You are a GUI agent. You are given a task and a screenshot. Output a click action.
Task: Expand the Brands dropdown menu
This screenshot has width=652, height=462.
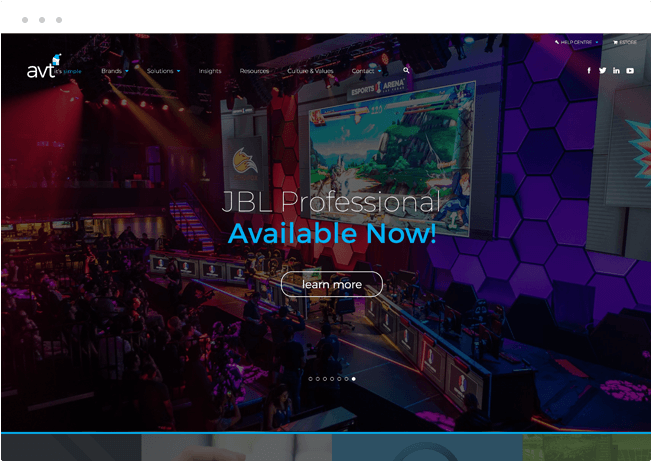pos(114,71)
